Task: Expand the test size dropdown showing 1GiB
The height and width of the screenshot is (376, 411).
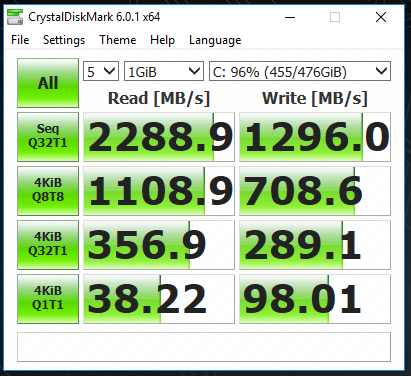Action: pos(164,71)
